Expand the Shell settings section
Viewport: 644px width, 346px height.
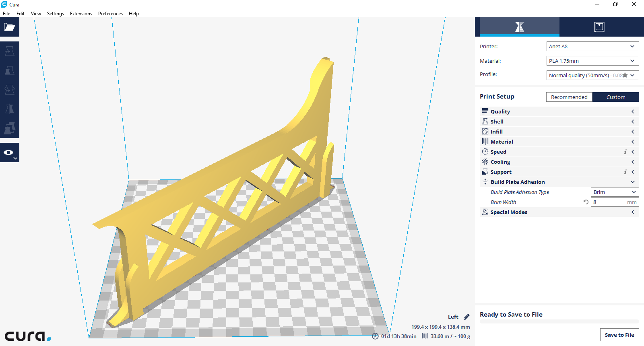coord(559,122)
